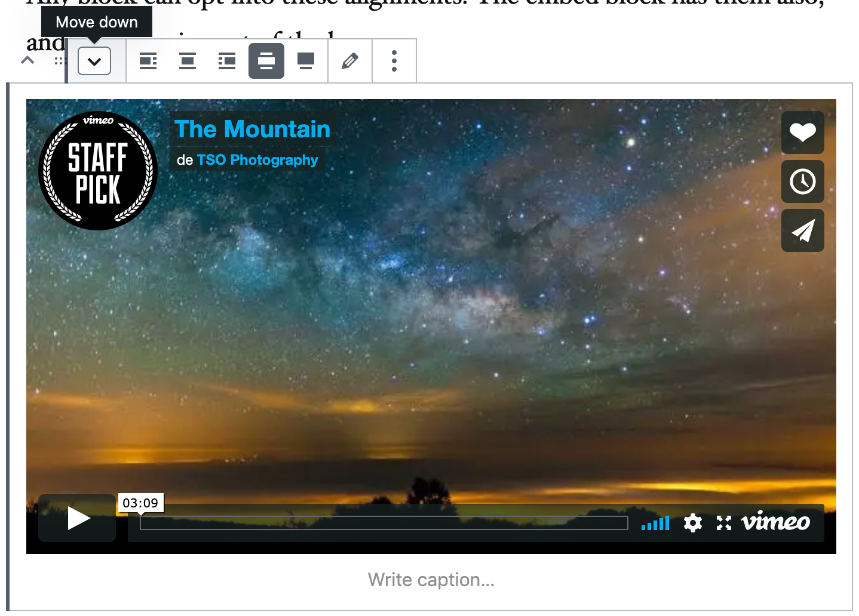The height and width of the screenshot is (616, 859).
Task: Select the Full width alignment icon
Action: tap(306, 61)
